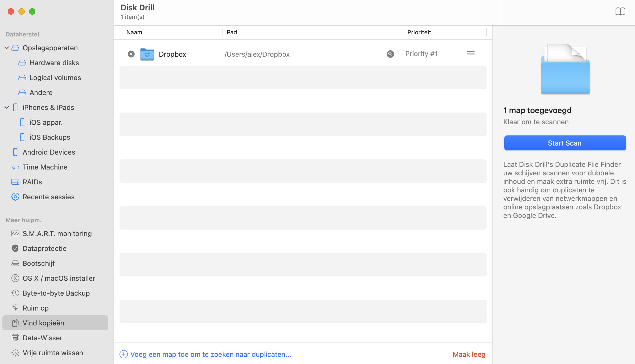Click the Opslagapparaten drive icon
635x364 pixels.
[x=15, y=48]
